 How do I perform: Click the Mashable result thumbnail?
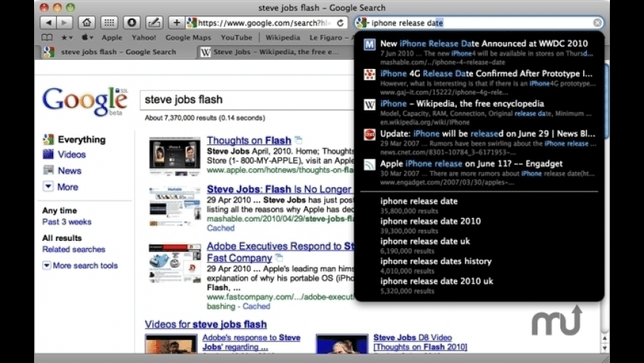click(x=175, y=207)
